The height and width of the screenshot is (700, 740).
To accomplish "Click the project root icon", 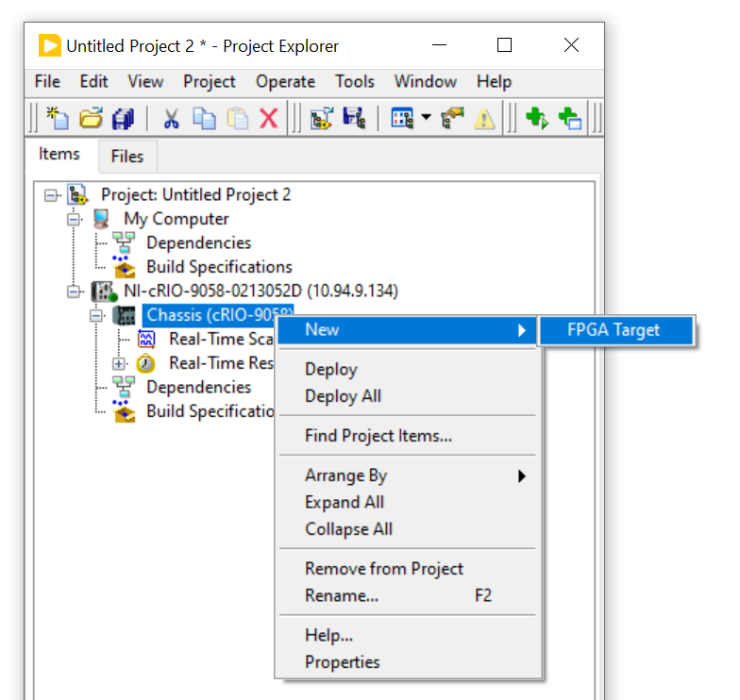I will pos(77,194).
